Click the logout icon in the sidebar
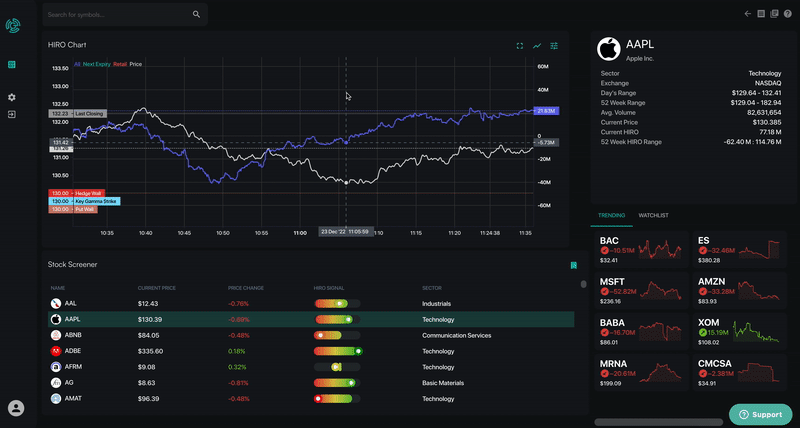Image resolution: width=800 pixels, height=428 pixels. coord(12,115)
